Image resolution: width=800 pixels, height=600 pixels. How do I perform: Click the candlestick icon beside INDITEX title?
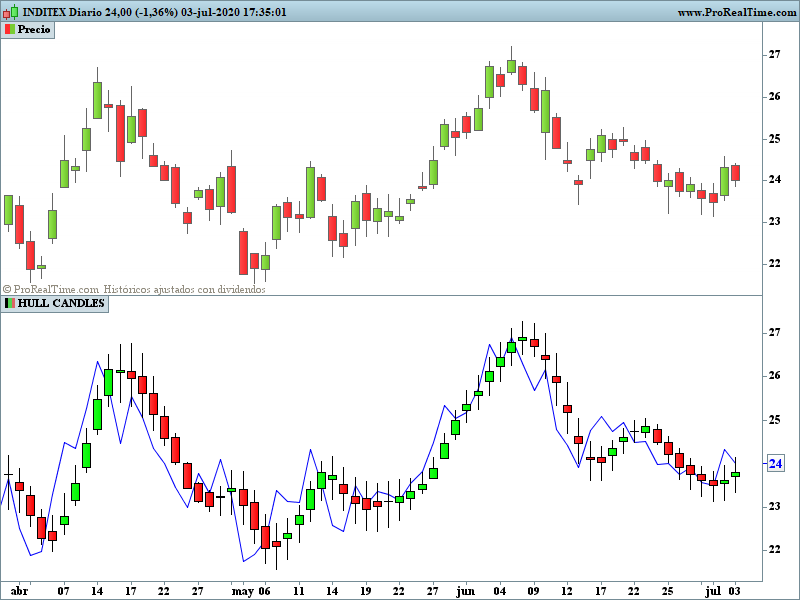coord(11,12)
